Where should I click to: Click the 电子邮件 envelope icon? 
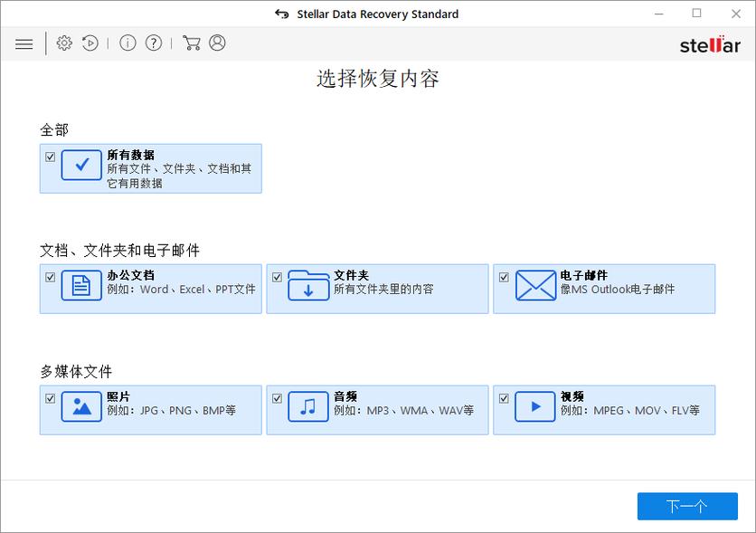click(x=534, y=288)
